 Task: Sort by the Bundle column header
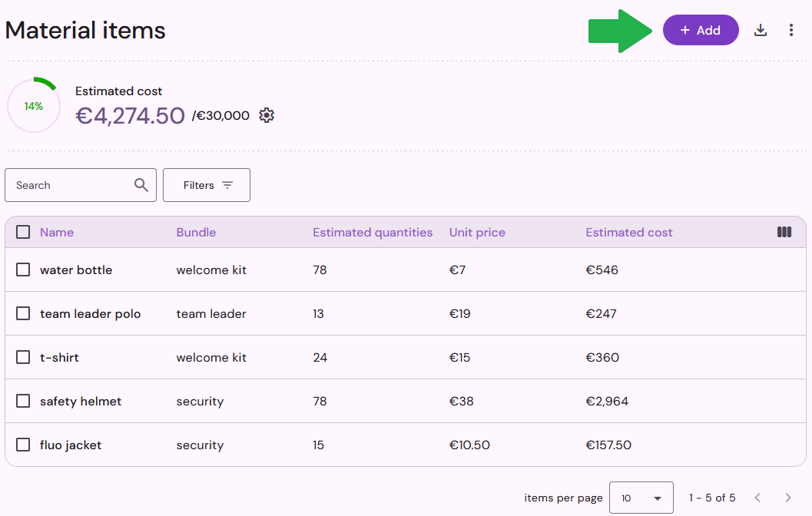pyautogui.click(x=196, y=233)
